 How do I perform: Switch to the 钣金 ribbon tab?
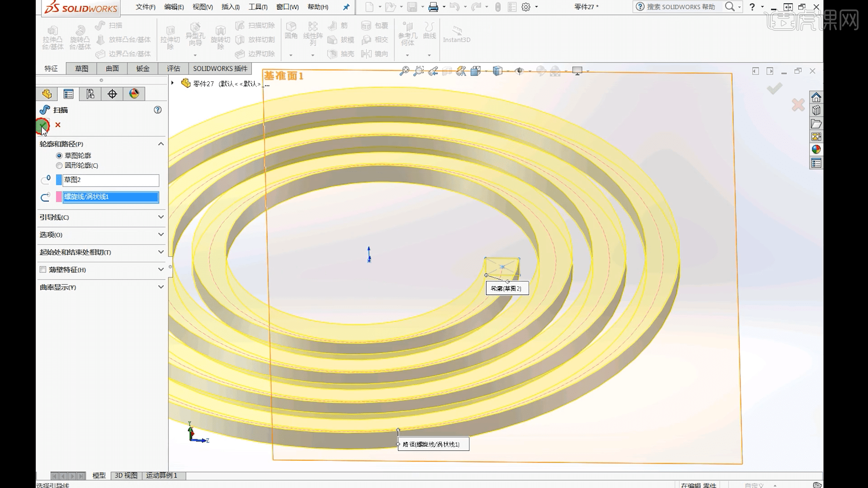pos(142,68)
